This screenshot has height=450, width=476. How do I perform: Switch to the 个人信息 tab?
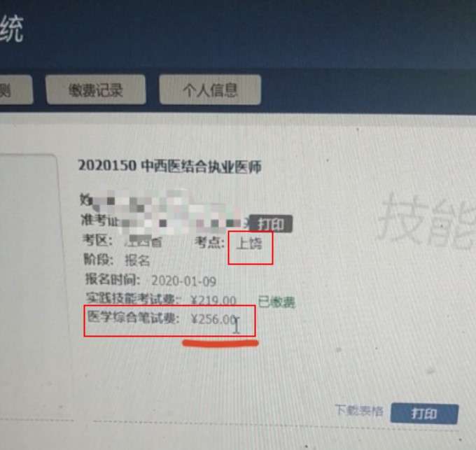tap(210, 90)
